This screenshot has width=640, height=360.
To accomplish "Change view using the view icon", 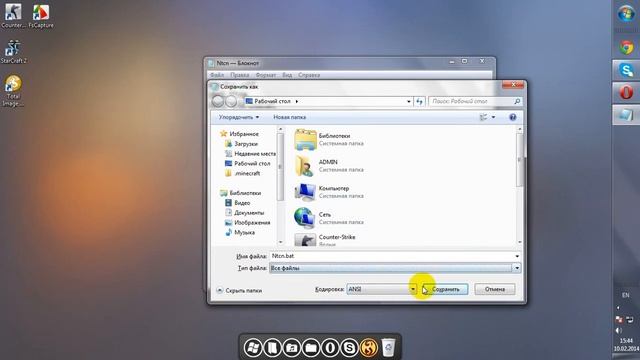I will (483, 117).
